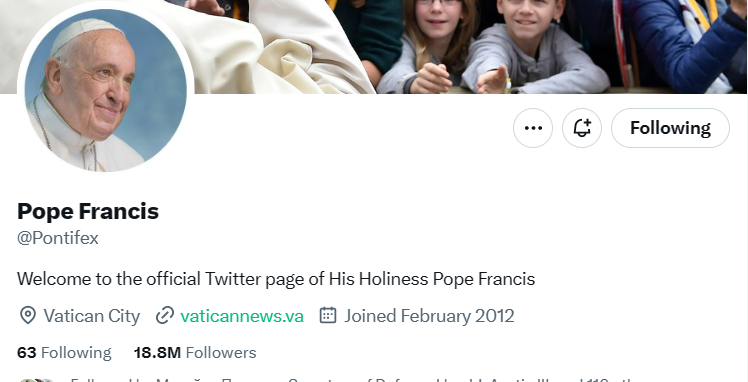Screen dimensions: 748x382
Task: View the 18.8M Followers list
Action: 195,352
